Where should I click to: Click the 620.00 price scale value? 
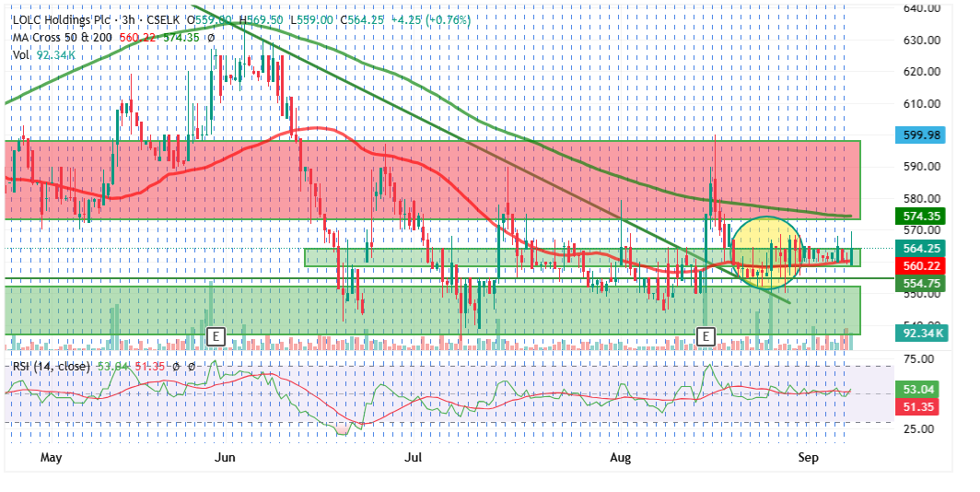[922, 71]
